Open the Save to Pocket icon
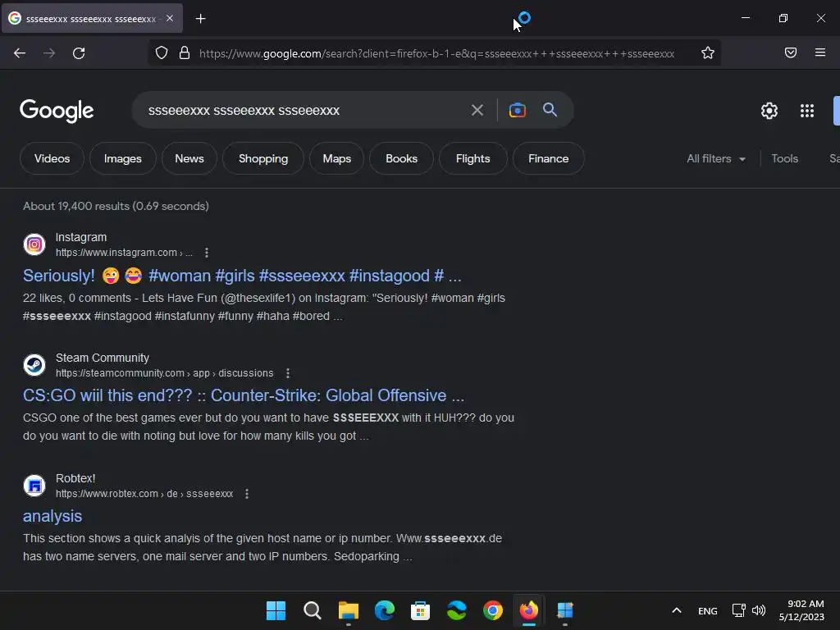840x630 pixels. (790, 52)
